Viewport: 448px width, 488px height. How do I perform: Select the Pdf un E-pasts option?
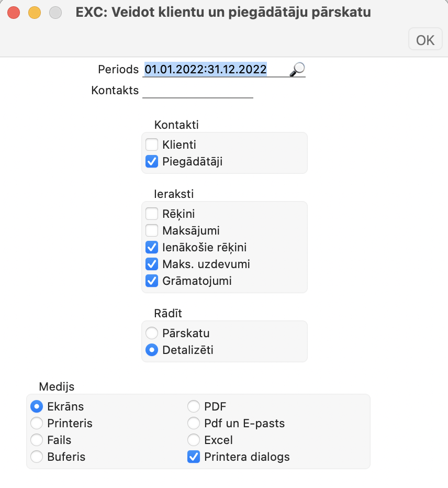(x=194, y=423)
